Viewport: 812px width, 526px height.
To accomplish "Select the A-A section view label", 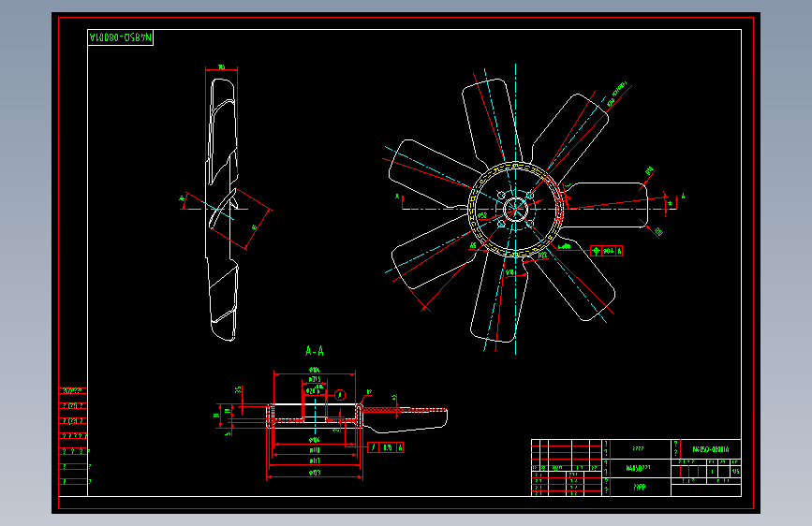I will (x=315, y=352).
